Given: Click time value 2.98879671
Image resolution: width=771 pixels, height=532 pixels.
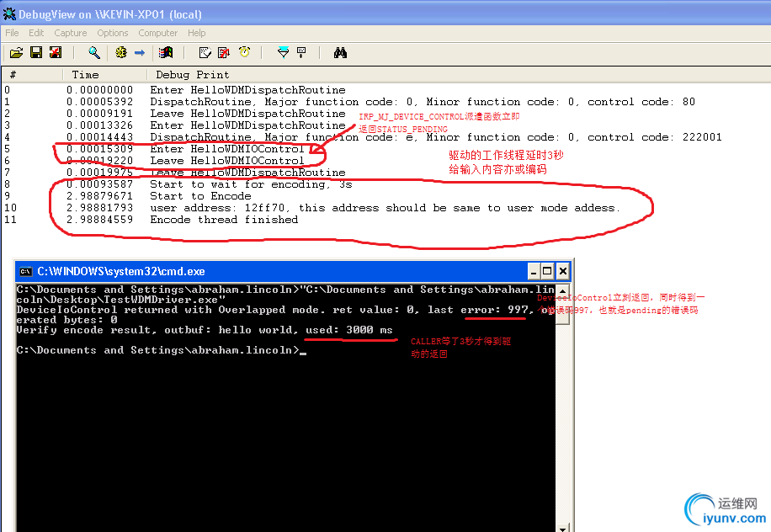Looking at the screenshot, I should coord(100,196).
